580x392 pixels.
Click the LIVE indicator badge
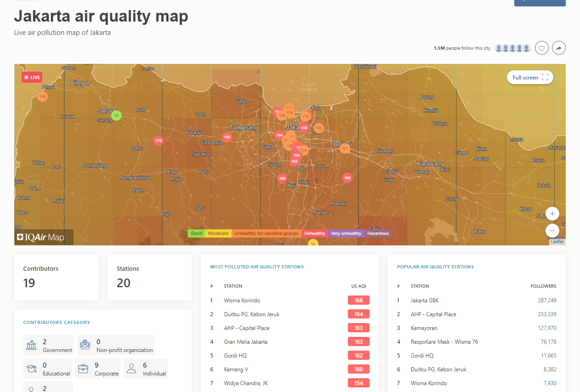(x=32, y=78)
